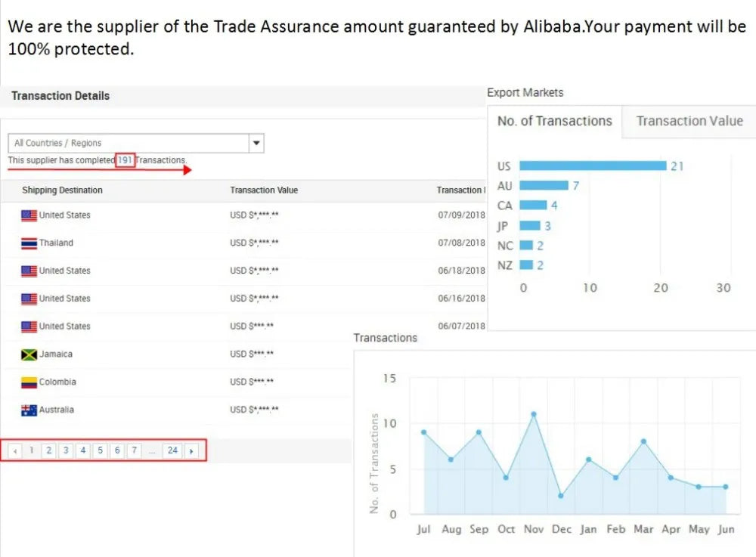Go to page 5 of the transaction list
This screenshot has height=557, width=756.
pos(100,451)
